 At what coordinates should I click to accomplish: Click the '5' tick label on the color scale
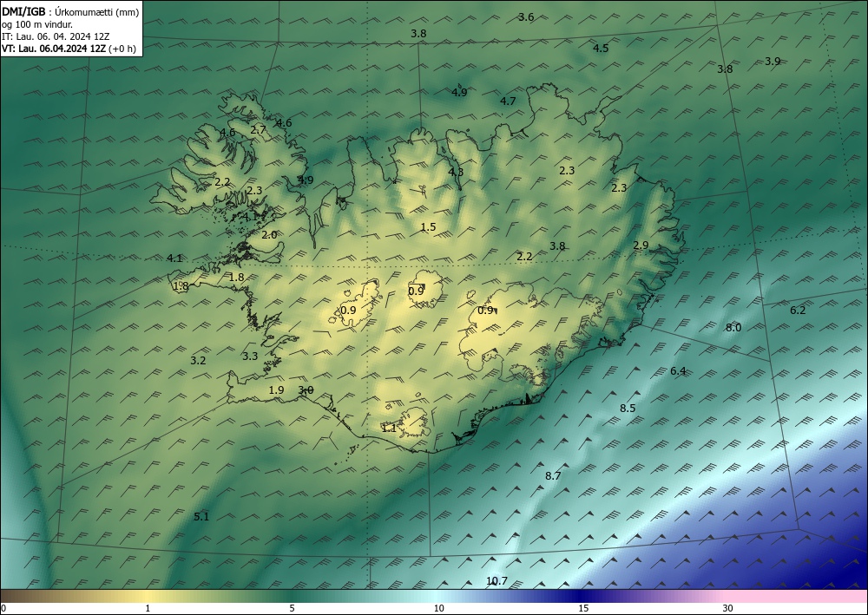point(292,609)
